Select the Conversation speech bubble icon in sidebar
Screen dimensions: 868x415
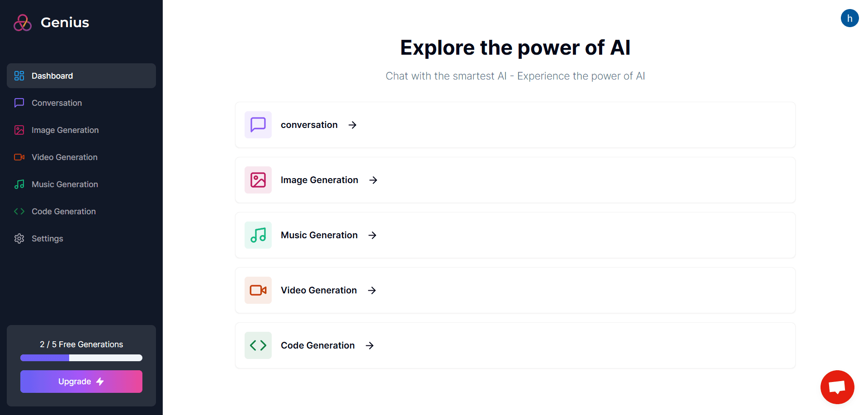[x=19, y=103]
